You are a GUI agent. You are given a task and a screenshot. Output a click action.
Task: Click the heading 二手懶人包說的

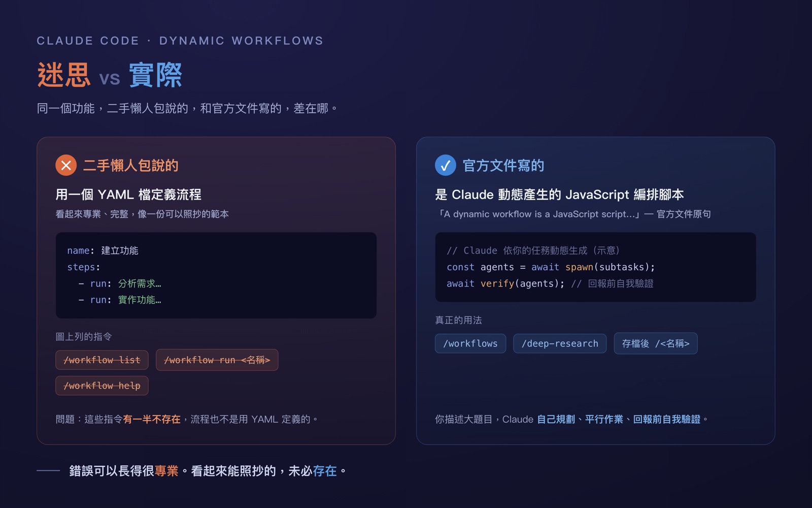click(130, 166)
